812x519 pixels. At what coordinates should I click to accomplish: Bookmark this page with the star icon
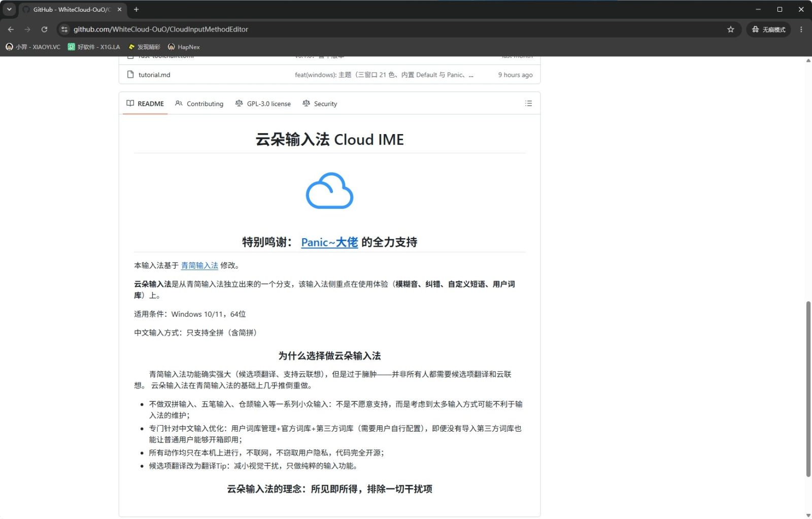(x=730, y=29)
